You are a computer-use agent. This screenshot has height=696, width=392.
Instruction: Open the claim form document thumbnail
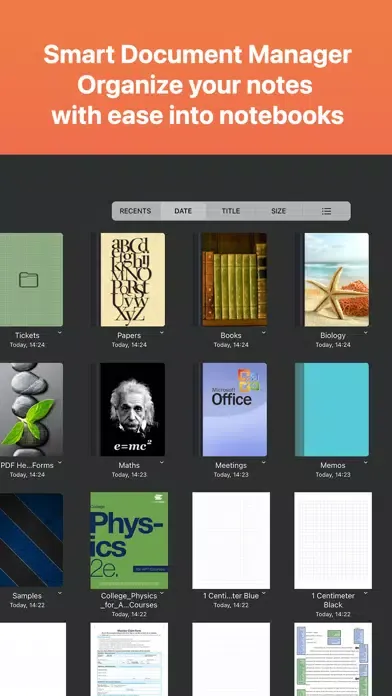click(x=129, y=659)
